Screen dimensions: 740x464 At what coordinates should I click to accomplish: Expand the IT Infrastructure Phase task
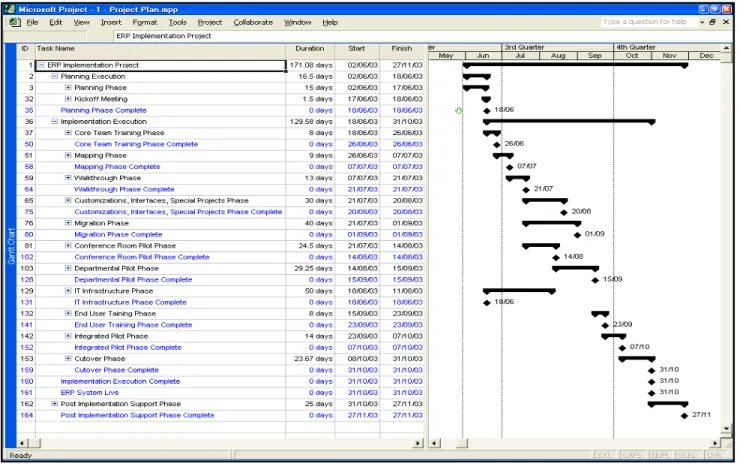(x=68, y=291)
